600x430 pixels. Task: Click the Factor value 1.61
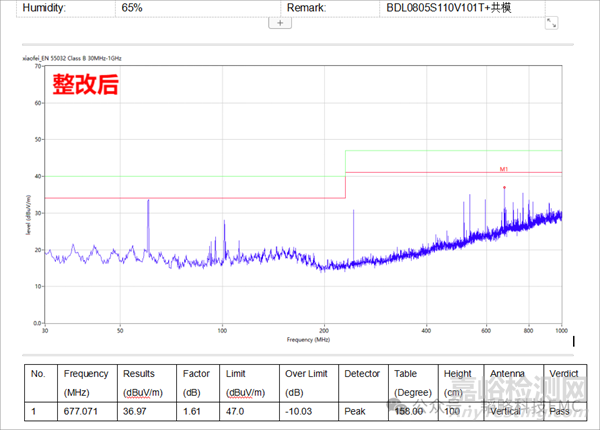[194, 410]
